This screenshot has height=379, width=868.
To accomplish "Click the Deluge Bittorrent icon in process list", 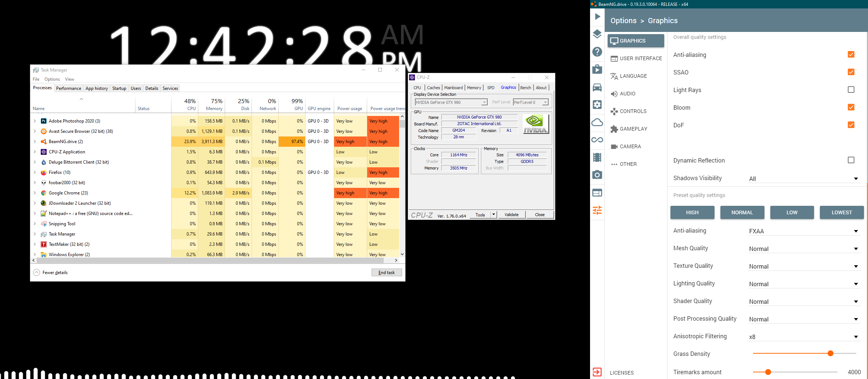I will tap(44, 162).
